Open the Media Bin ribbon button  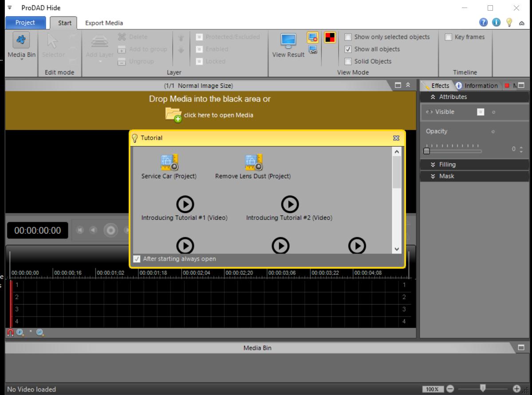21,47
